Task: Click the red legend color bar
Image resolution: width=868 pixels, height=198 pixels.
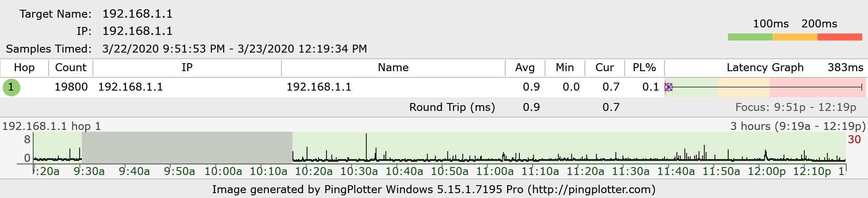Action: coord(840,37)
